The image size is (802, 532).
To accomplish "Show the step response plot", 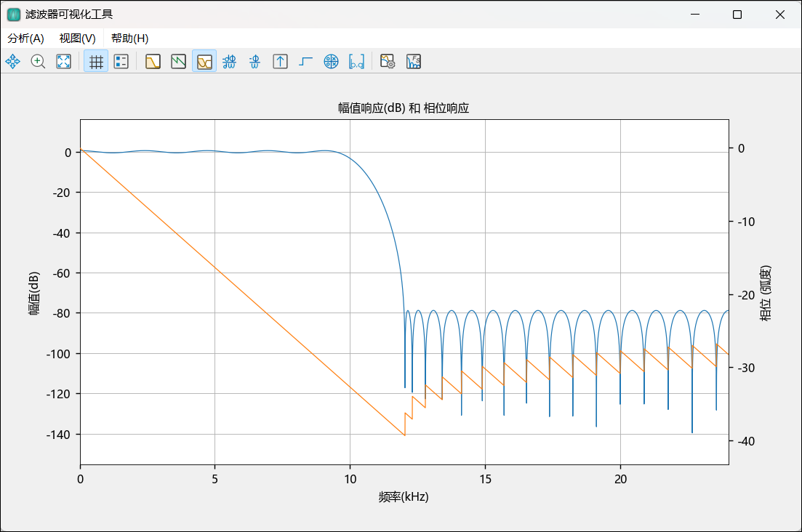I will (x=305, y=62).
